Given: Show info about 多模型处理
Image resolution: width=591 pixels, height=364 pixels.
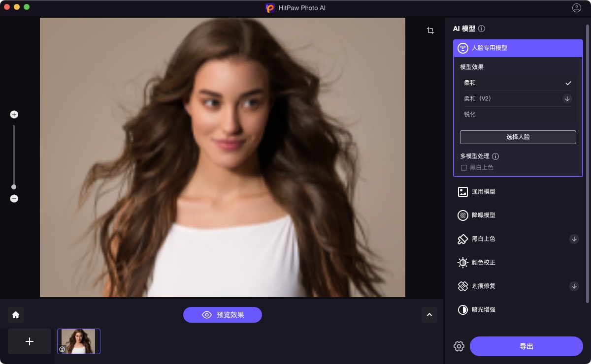Looking at the screenshot, I should 495,156.
